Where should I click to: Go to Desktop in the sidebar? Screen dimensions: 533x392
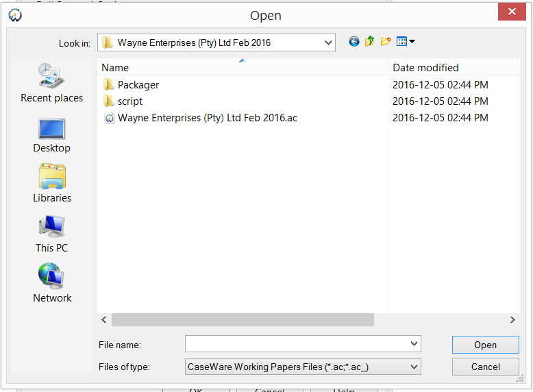(51, 136)
